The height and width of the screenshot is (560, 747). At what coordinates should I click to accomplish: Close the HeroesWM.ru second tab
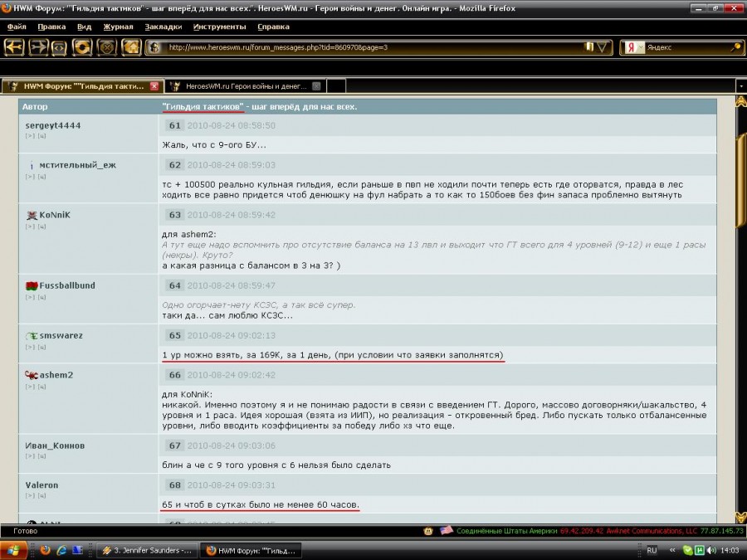click(316, 86)
